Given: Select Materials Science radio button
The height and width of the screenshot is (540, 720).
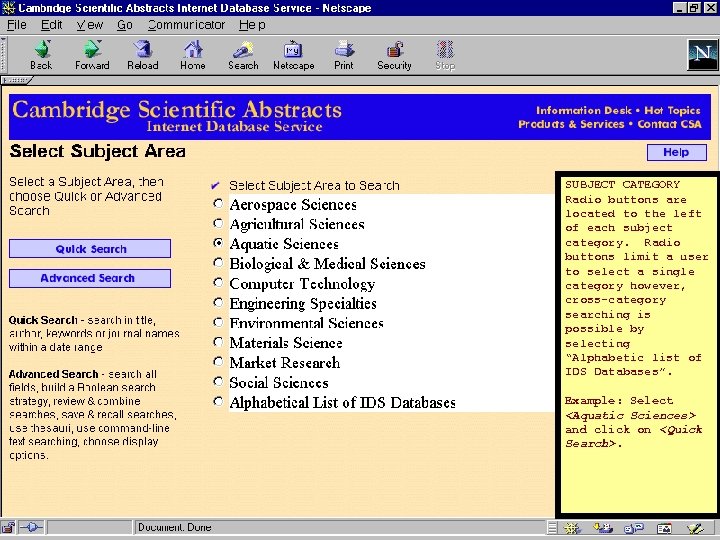Looking at the screenshot, I should click(x=218, y=342).
